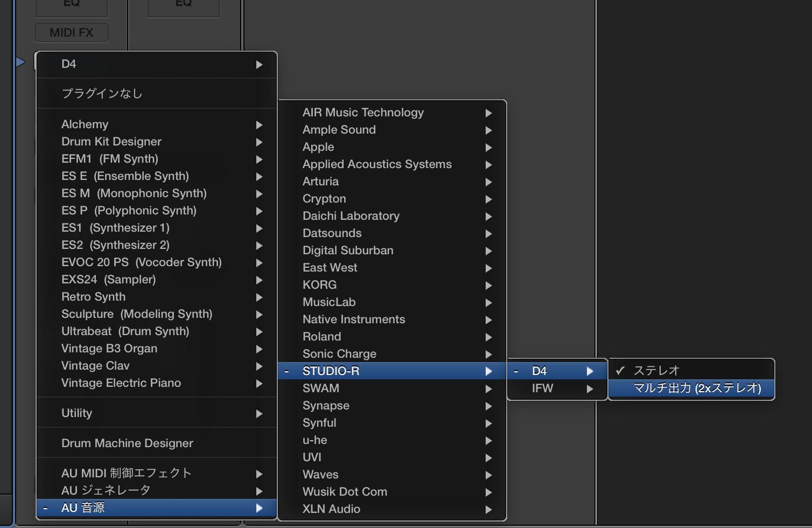Open Roland plugin list
The width and height of the screenshot is (812, 528).
(x=393, y=337)
